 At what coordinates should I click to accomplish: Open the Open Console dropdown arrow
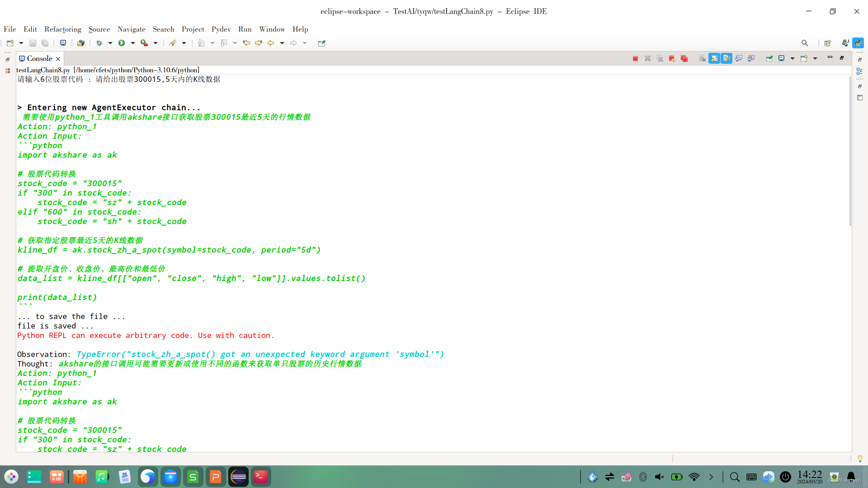point(815,58)
